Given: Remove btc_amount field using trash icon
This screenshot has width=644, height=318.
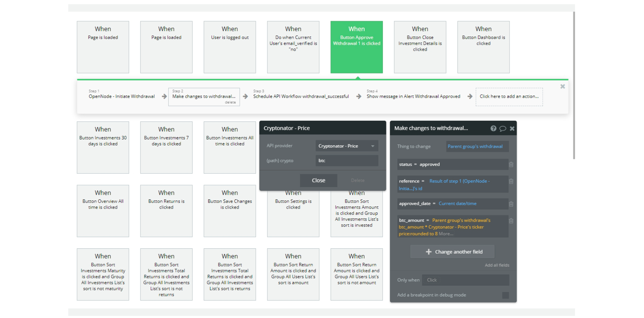Looking at the screenshot, I should pos(511,221).
